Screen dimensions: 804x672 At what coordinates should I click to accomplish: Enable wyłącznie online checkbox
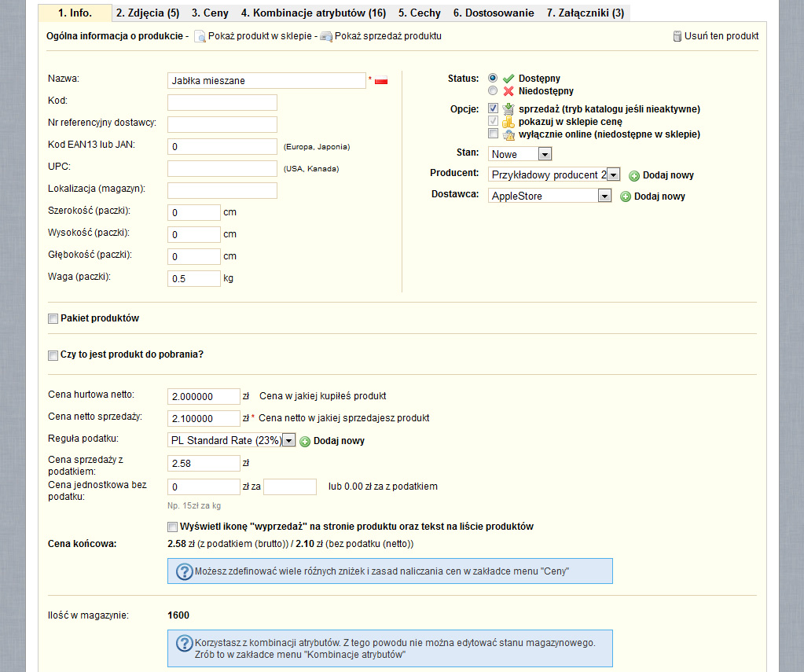click(x=493, y=134)
